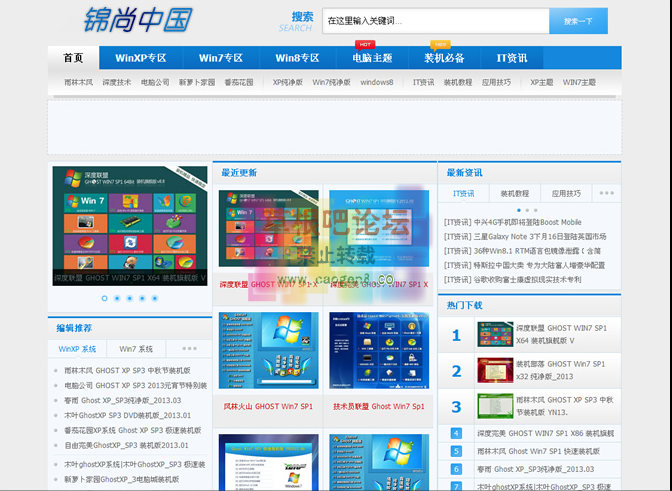Viewport: 672px width, 491px height.
Task: Click thumbnail of 技术员联盟 Ghost Win7 Sp1
Action: click(379, 350)
